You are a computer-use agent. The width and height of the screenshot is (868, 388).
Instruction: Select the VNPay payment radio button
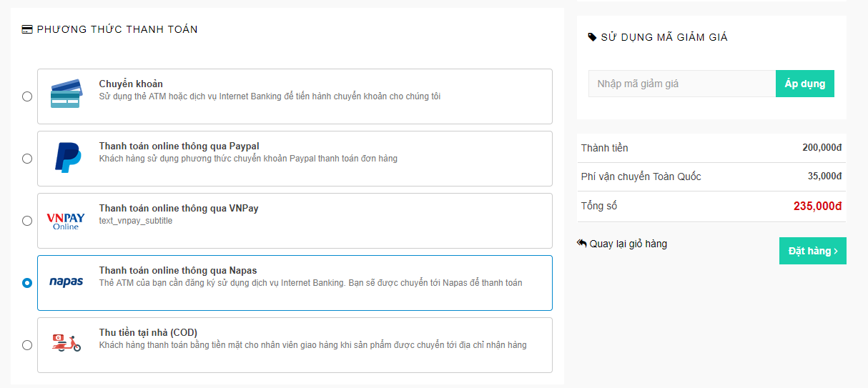tap(27, 221)
